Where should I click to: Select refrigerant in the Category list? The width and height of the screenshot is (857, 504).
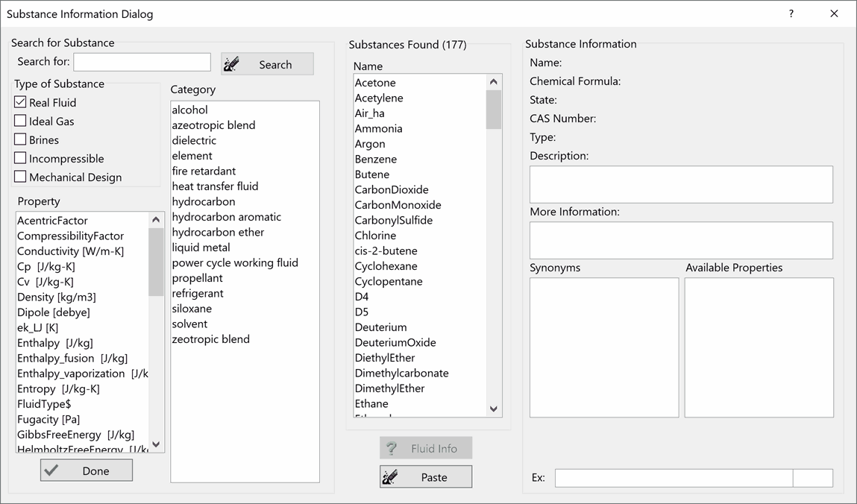coord(198,293)
